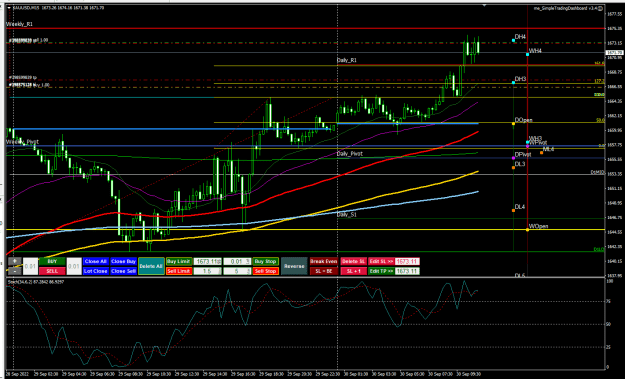Click the Buy Stop button
Image resolution: width=625 pixels, height=379 pixels.
265,261
